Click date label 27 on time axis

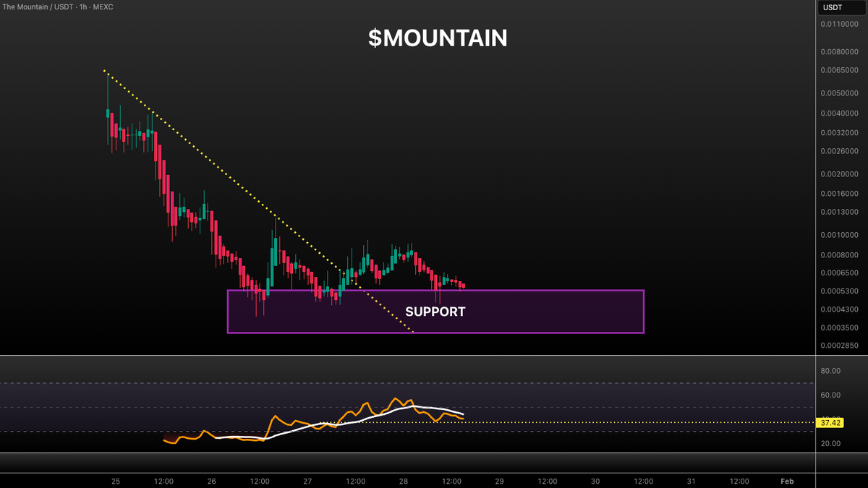click(307, 481)
